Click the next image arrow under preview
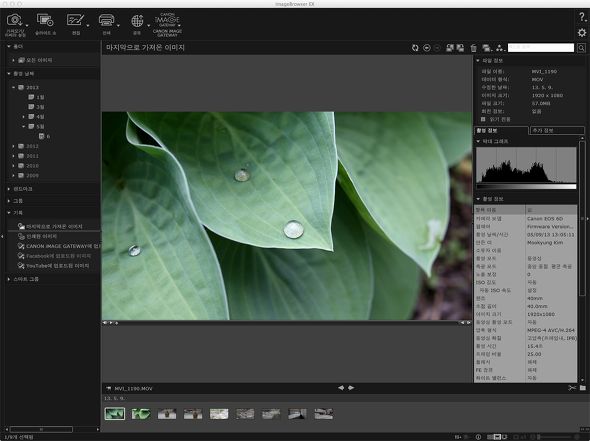The image size is (590, 441). (x=351, y=388)
